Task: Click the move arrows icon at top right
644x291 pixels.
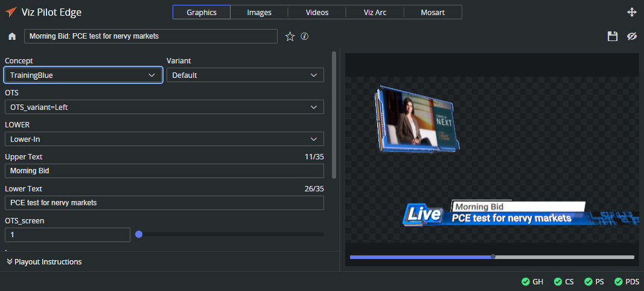Action: [x=632, y=12]
